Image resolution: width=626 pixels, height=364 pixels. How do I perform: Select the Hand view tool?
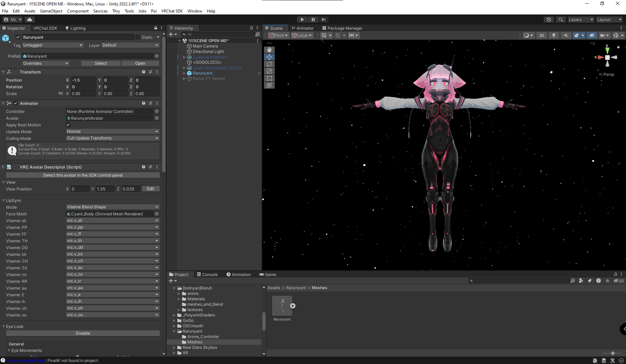[x=269, y=50]
